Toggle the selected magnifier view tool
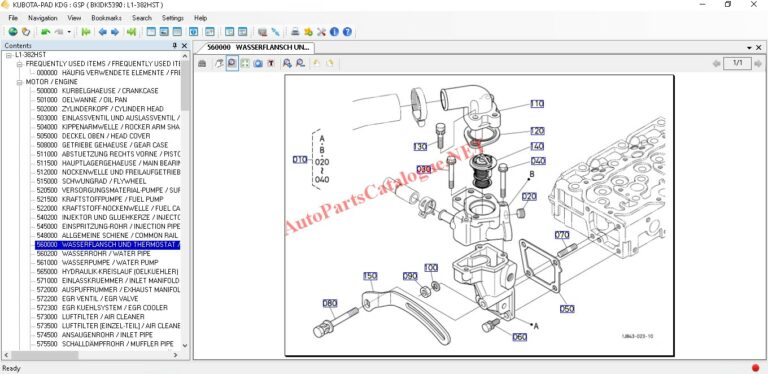 pos(232,64)
